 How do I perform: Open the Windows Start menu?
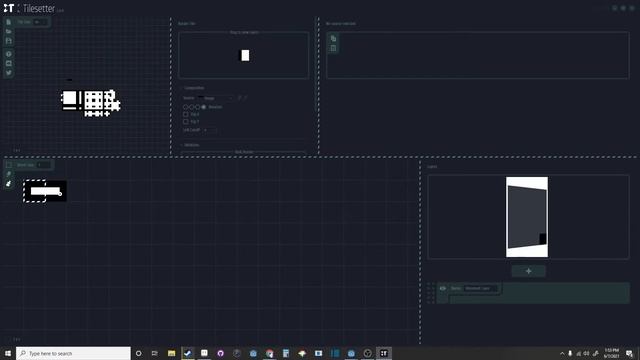[8, 353]
